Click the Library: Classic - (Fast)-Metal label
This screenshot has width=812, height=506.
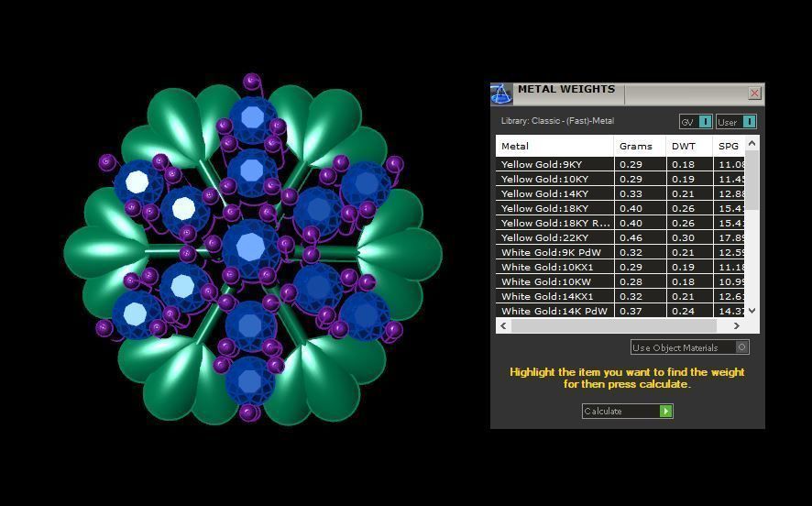click(557, 121)
